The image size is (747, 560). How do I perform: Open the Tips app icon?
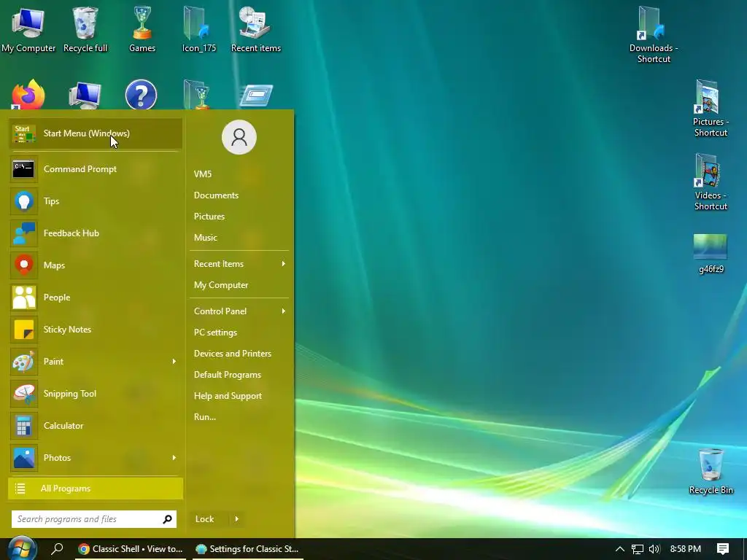point(24,201)
